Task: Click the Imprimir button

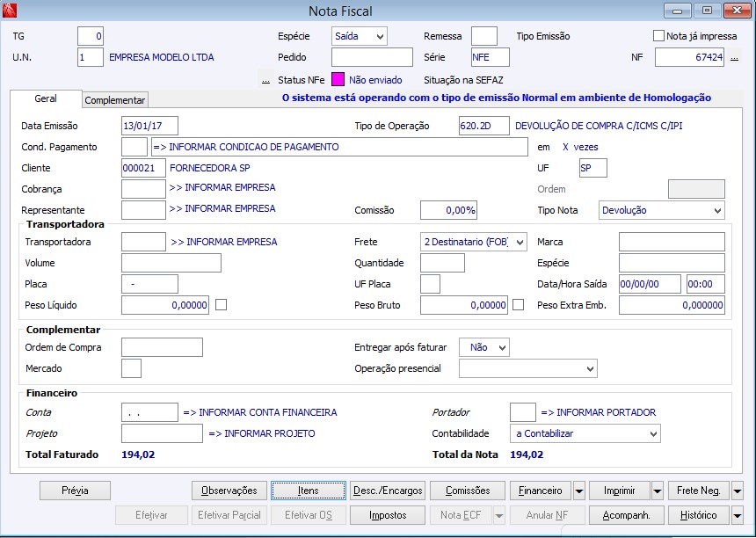Action: coord(620,491)
